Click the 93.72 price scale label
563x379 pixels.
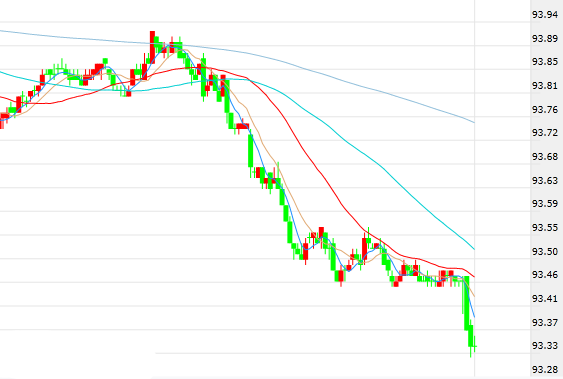(545, 133)
